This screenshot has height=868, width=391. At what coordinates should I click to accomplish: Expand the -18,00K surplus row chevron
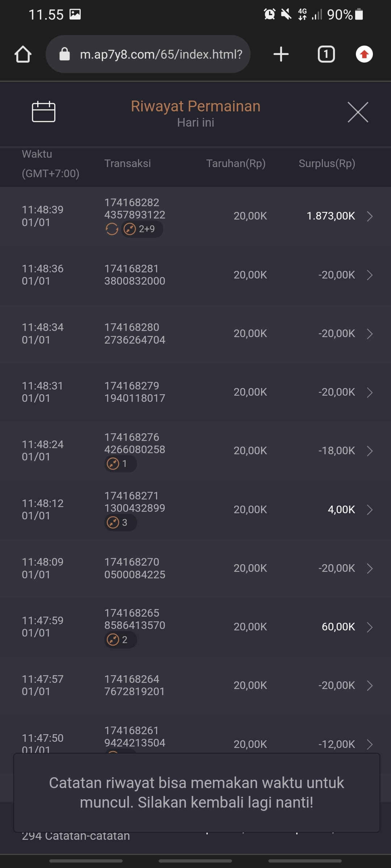tap(369, 451)
